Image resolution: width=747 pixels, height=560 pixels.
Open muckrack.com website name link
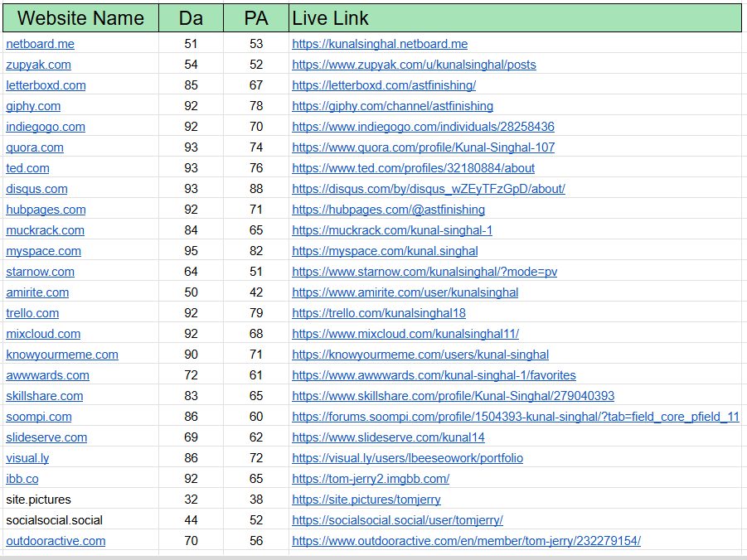45,230
